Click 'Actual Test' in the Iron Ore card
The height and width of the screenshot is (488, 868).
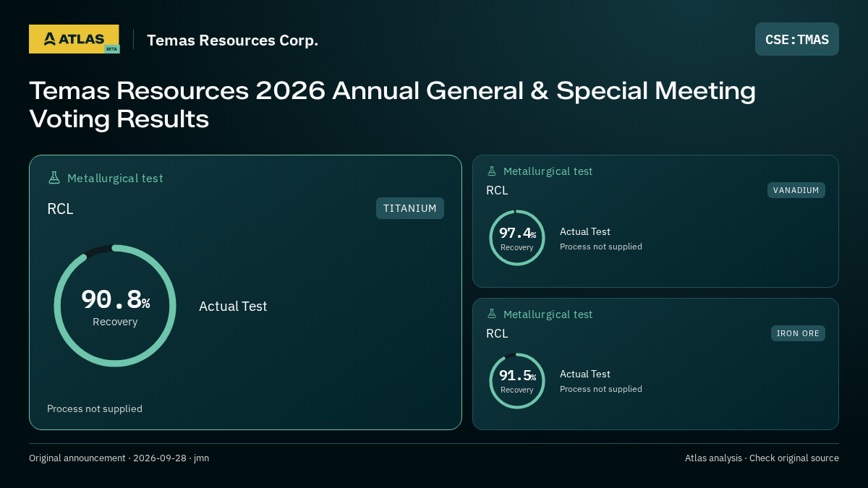coord(585,374)
